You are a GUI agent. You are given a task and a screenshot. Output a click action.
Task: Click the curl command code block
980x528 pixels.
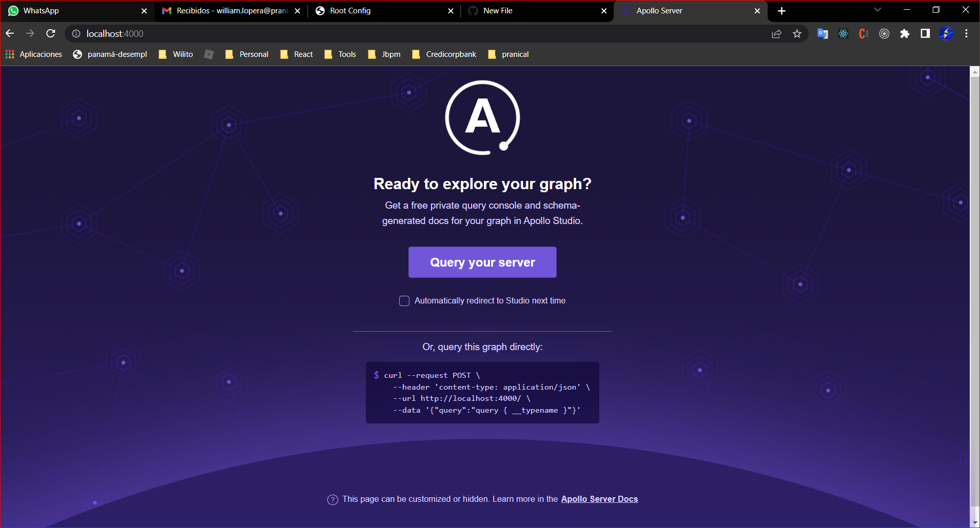pos(482,393)
